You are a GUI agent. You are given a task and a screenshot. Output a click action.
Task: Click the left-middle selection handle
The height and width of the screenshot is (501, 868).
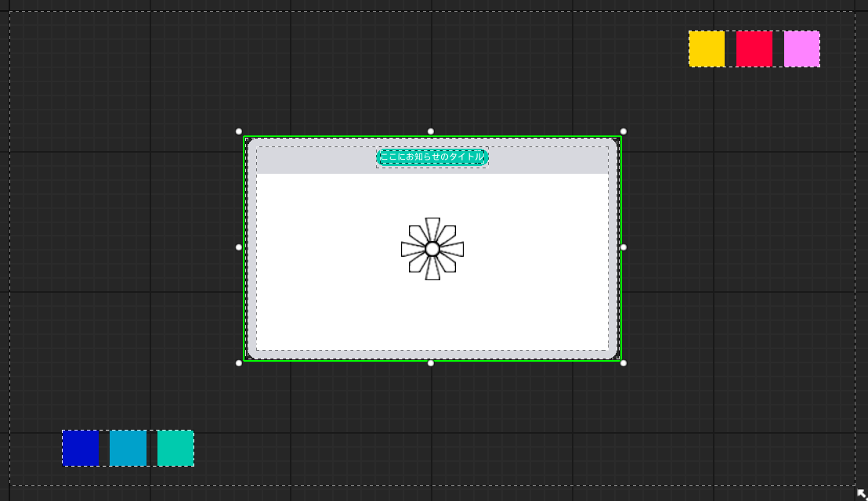click(x=239, y=247)
